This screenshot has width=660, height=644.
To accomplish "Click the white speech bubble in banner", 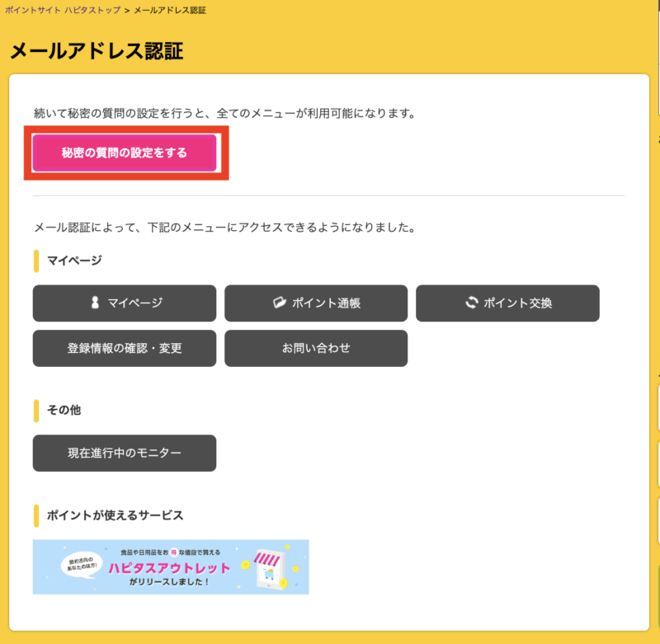I will [x=82, y=565].
